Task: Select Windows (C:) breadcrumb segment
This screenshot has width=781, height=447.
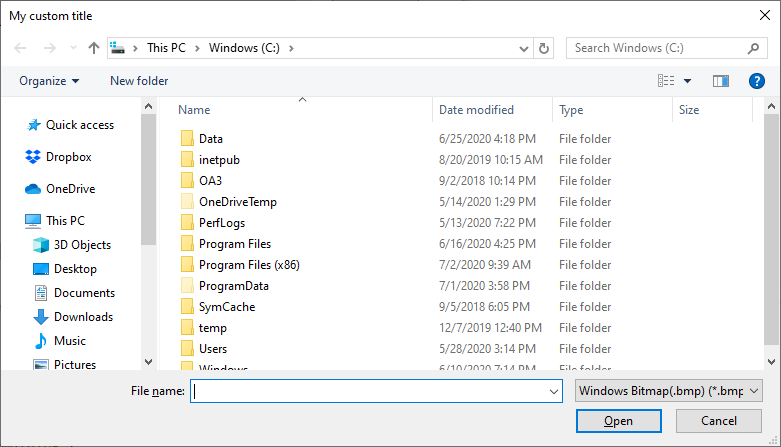Action: pyautogui.click(x=244, y=48)
